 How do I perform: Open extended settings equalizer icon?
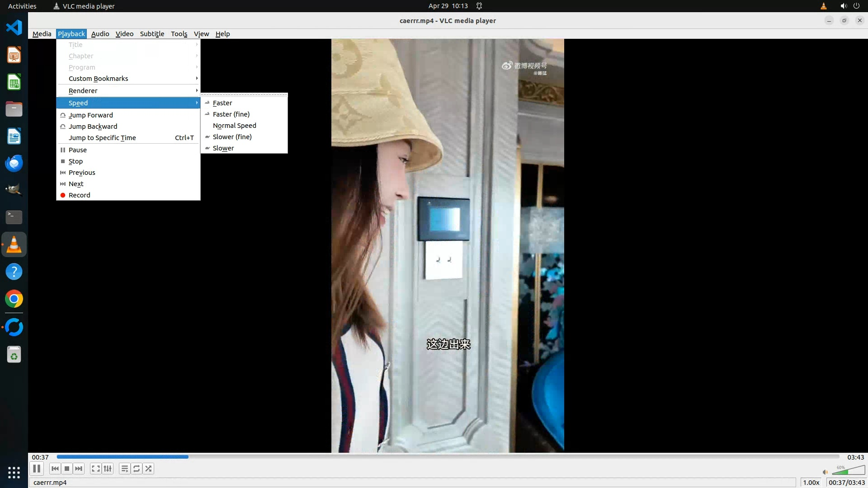pyautogui.click(x=108, y=469)
